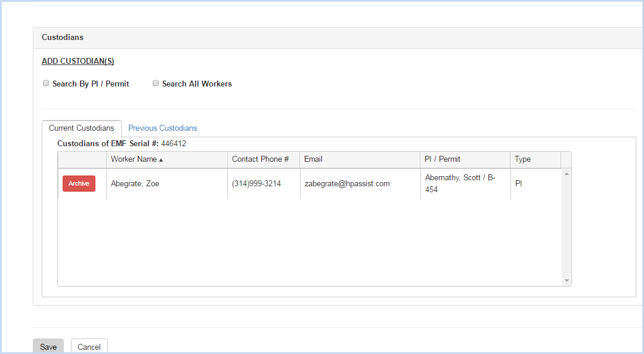644x354 pixels.
Task: Click the sort arrow beside Worker Name
Action: point(161,160)
